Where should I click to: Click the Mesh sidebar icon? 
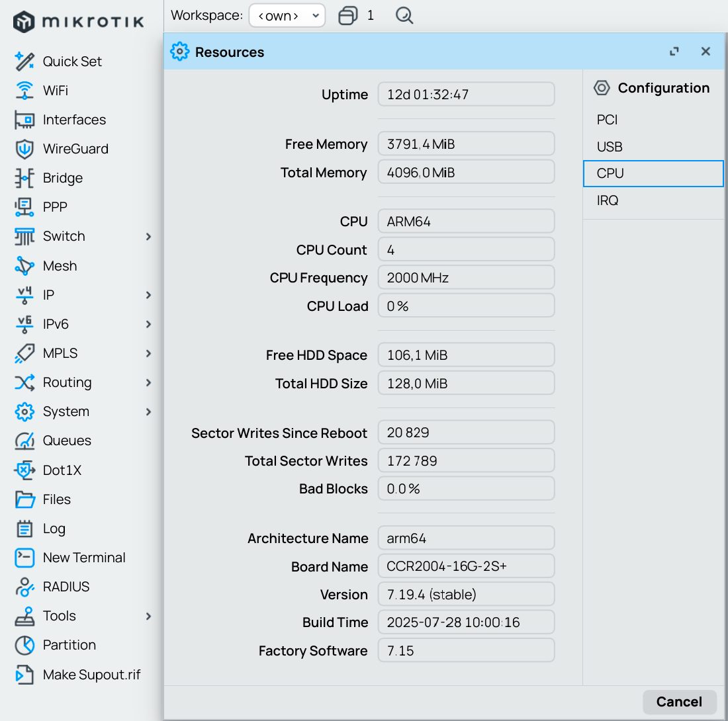point(23,265)
